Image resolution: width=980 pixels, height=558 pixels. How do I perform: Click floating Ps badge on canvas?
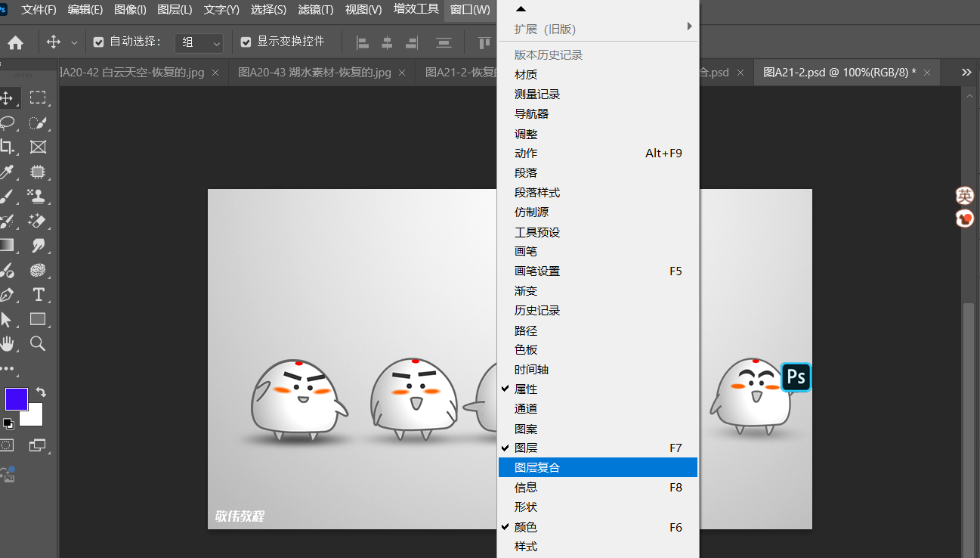click(796, 377)
